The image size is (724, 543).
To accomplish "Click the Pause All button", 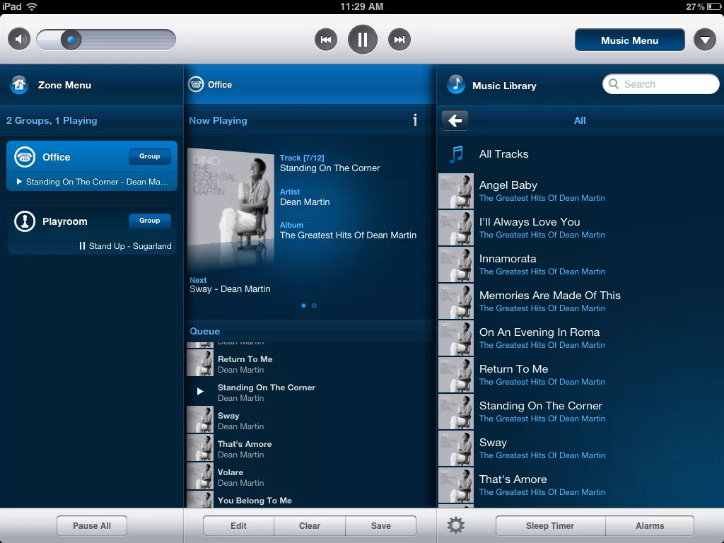I will click(x=91, y=525).
